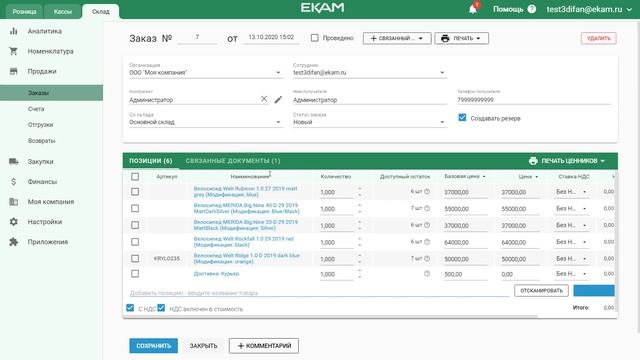Add a comment with Комментарий button

click(x=264, y=346)
